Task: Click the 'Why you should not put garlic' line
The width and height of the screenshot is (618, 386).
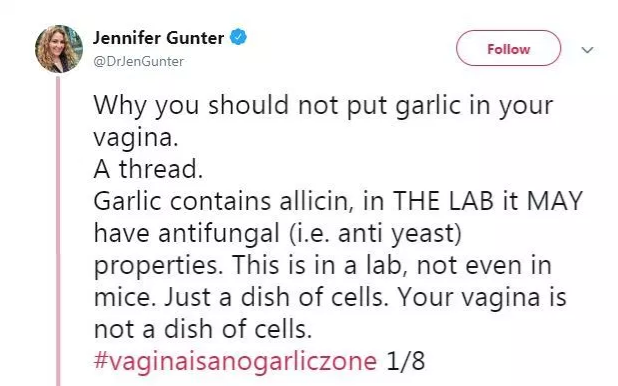Action: coord(324,106)
